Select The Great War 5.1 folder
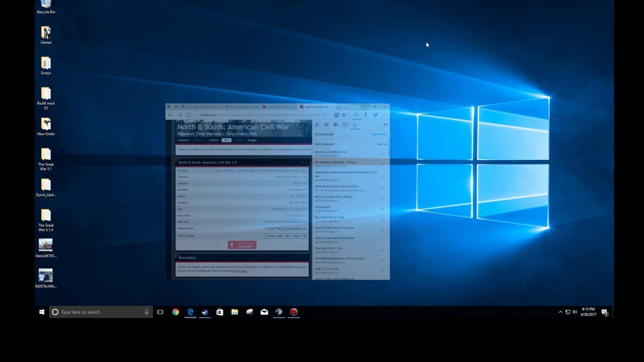Image resolution: width=644 pixels, height=362 pixels. tap(46, 159)
